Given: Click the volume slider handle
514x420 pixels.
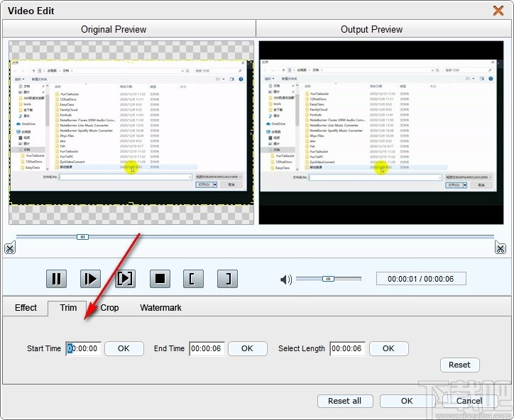Looking at the screenshot, I should click(328, 279).
